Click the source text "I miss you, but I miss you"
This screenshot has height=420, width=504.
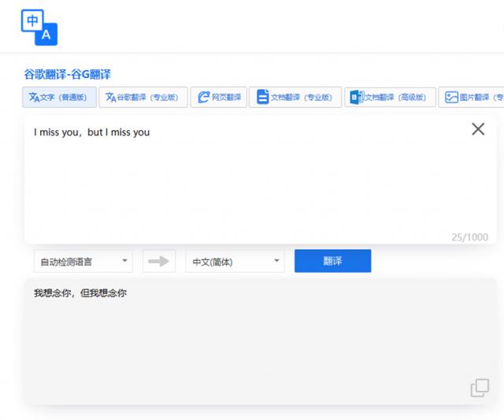pos(91,132)
